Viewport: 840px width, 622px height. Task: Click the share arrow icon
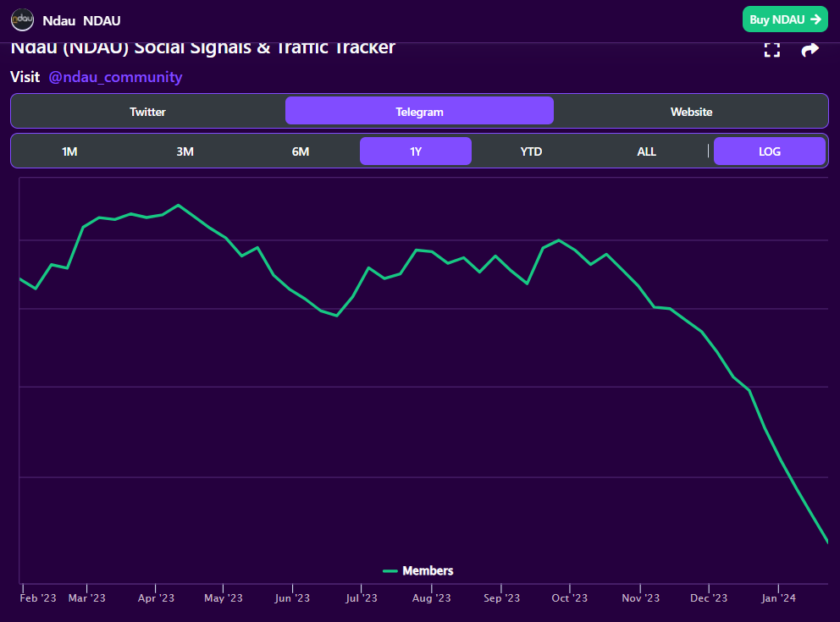pos(810,50)
